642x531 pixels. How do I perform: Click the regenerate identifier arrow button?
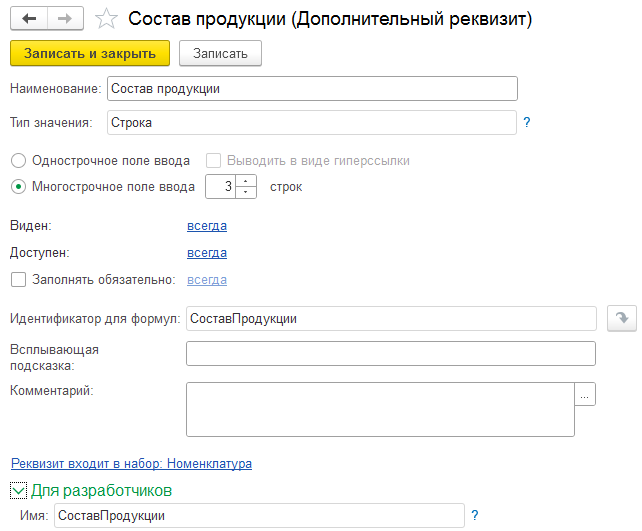[622, 318]
